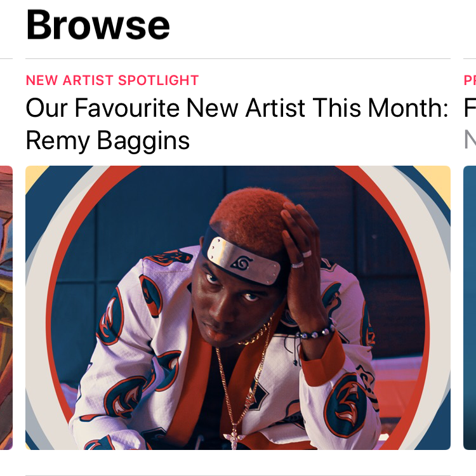This screenshot has width=476, height=476.
Task: Select the Remy Baggins title text
Action: tap(108, 140)
